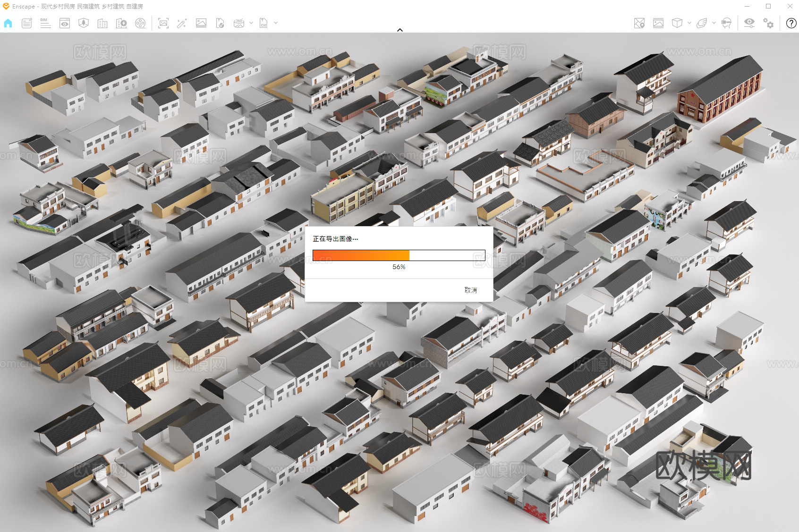Click the orange export progress bar
This screenshot has height=532, width=799.
[399, 255]
